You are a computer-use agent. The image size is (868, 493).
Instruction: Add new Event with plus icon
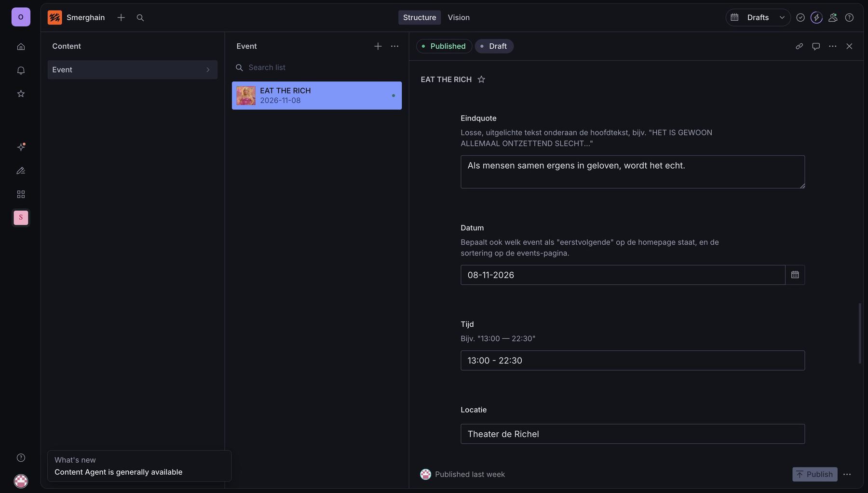pos(378,46)
